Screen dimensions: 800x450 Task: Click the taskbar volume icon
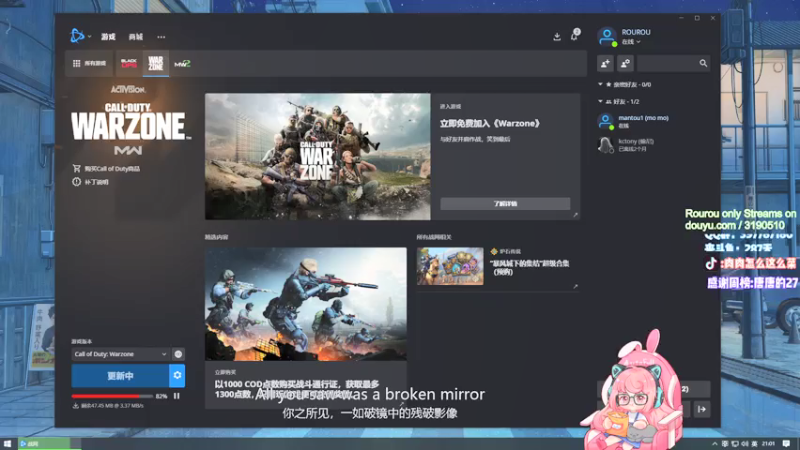(x=745, y=444)
